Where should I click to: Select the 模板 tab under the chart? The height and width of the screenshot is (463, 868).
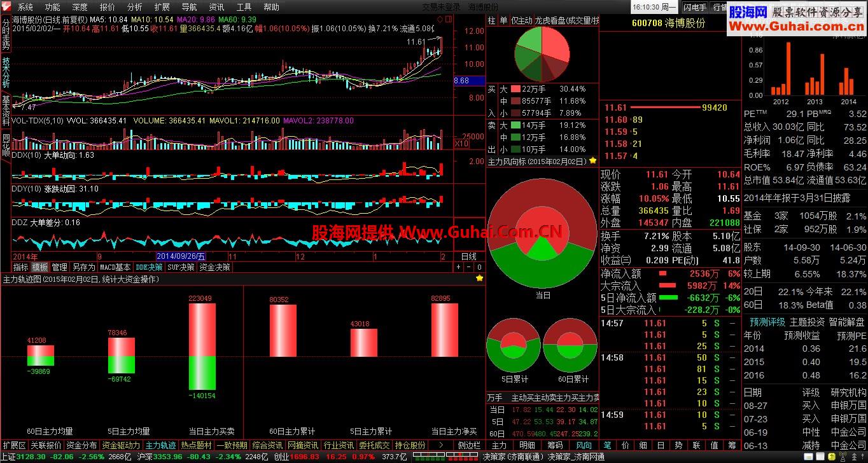[x=39, y=268]
